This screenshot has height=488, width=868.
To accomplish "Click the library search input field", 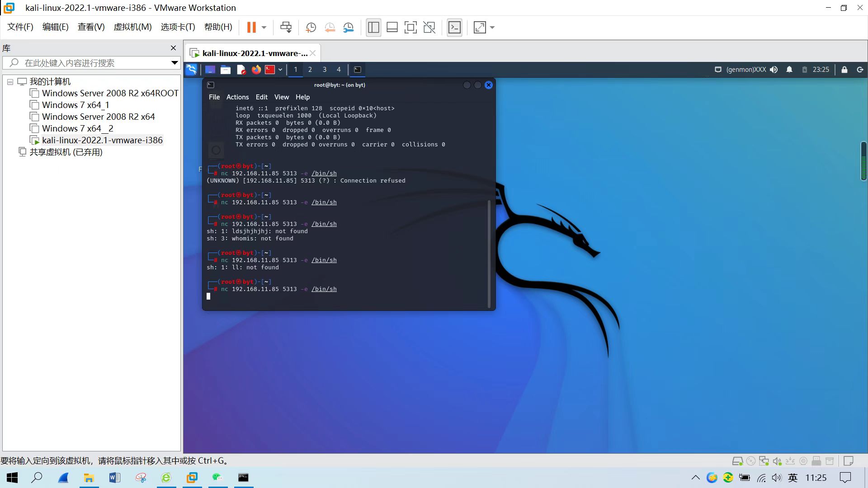I will [x=90, y=63].
